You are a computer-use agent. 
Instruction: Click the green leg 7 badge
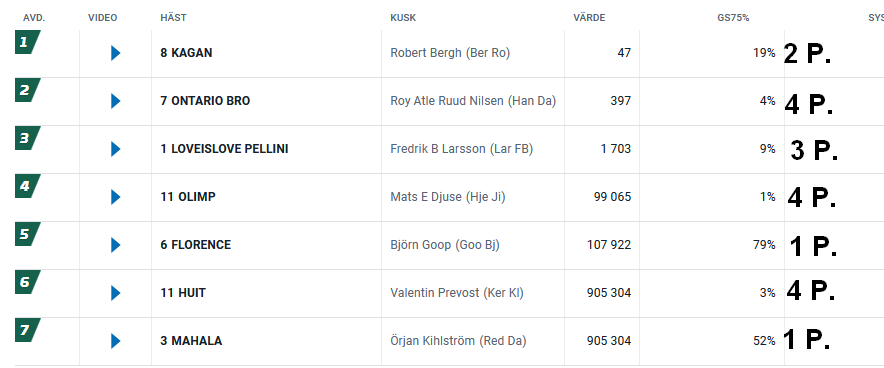click(28, 330)
